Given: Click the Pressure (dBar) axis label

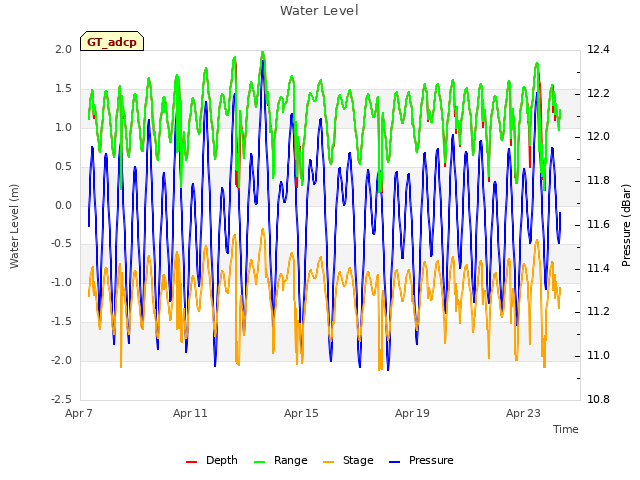Looking at the screenshot, I should tap(626, 225).
